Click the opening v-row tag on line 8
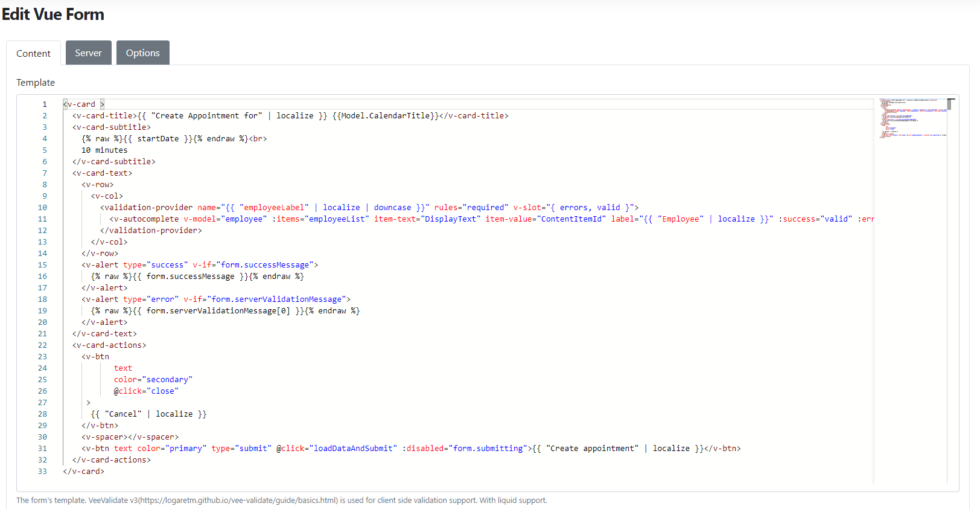This screenshot has height=509, width=980. (98, 185)
